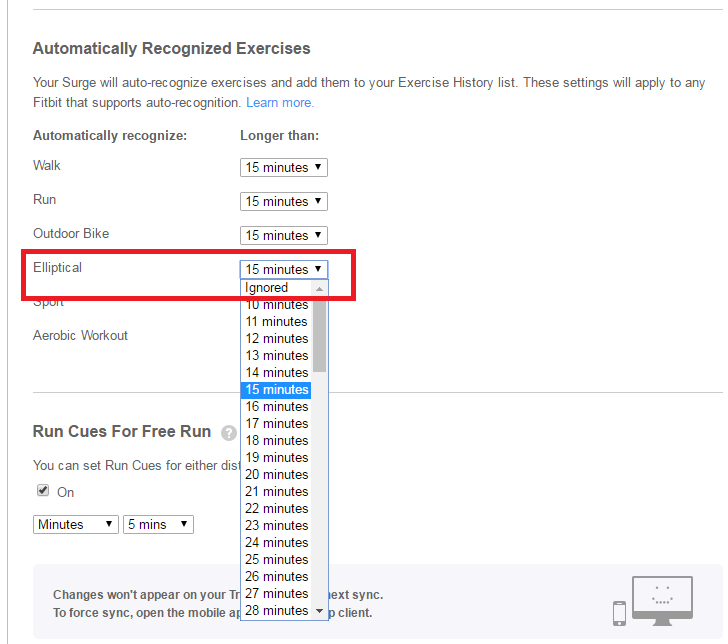This screenshot has width=728, height=644.
Task: Select Ignored in the Elliptical list
Action: click(x=277, y=287)
